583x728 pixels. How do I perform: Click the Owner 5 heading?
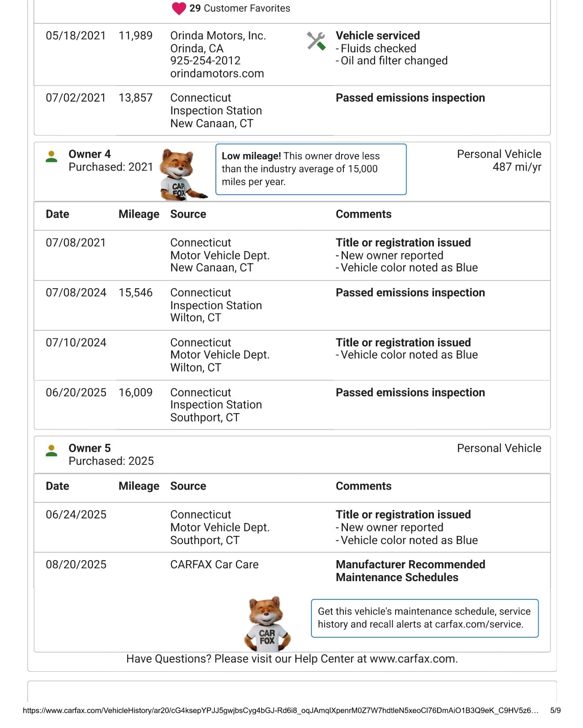point(90,448)
